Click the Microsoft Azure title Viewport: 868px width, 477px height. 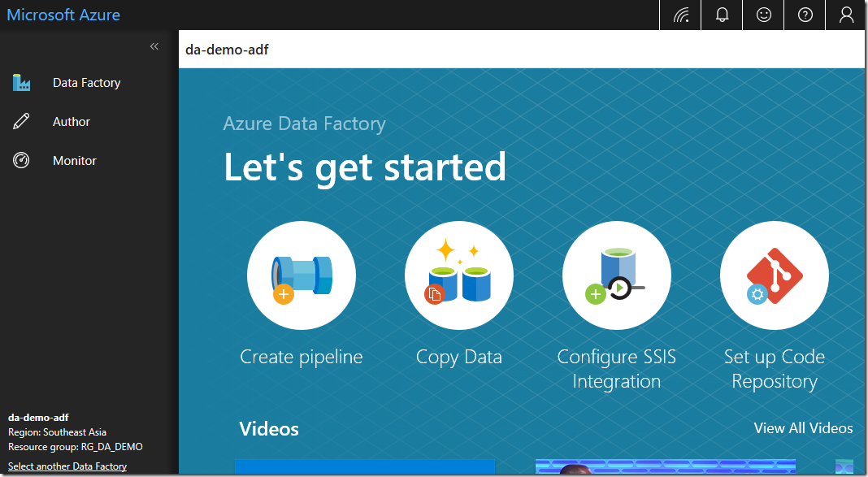coord(63,15)
